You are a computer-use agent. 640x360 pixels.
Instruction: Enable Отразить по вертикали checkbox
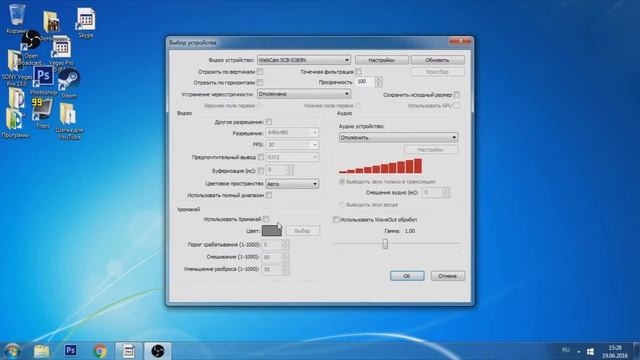(260, 71)
